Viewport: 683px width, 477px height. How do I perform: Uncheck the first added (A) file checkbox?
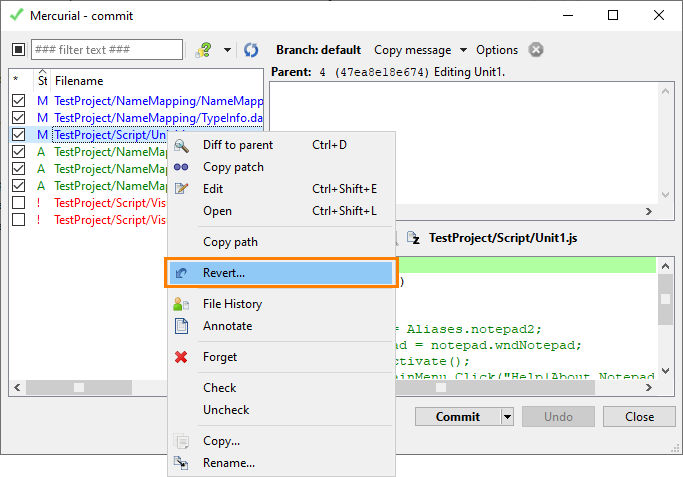[18, 152]
